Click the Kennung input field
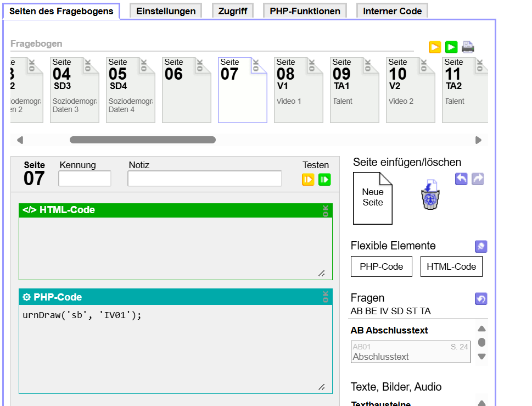The image size is (532, 406). [85, 179]
